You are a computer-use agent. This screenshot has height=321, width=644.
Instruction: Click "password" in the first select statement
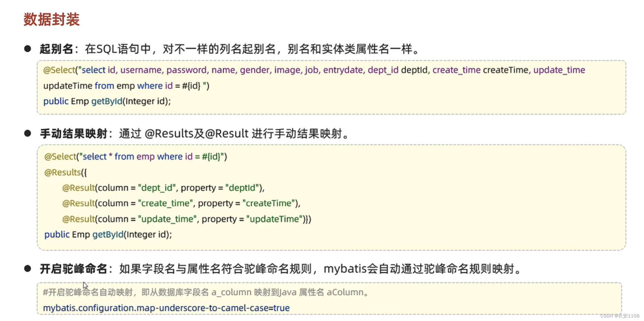click(x=186, y=70)
